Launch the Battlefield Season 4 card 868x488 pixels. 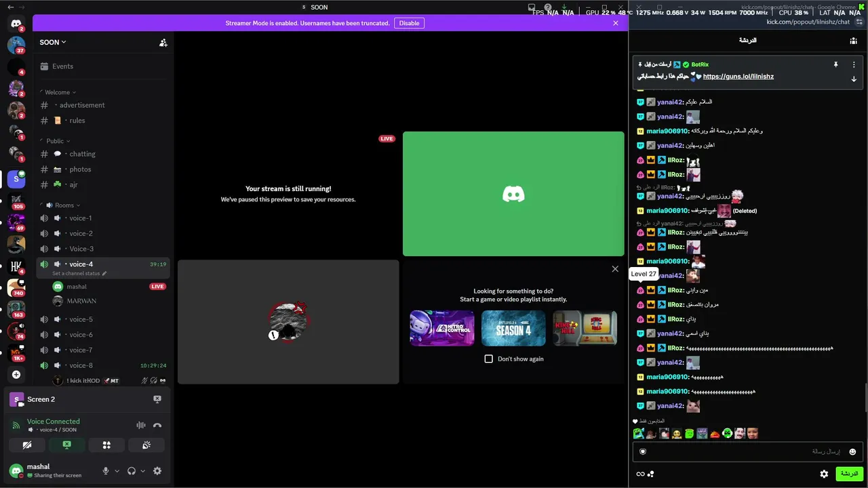513,328
